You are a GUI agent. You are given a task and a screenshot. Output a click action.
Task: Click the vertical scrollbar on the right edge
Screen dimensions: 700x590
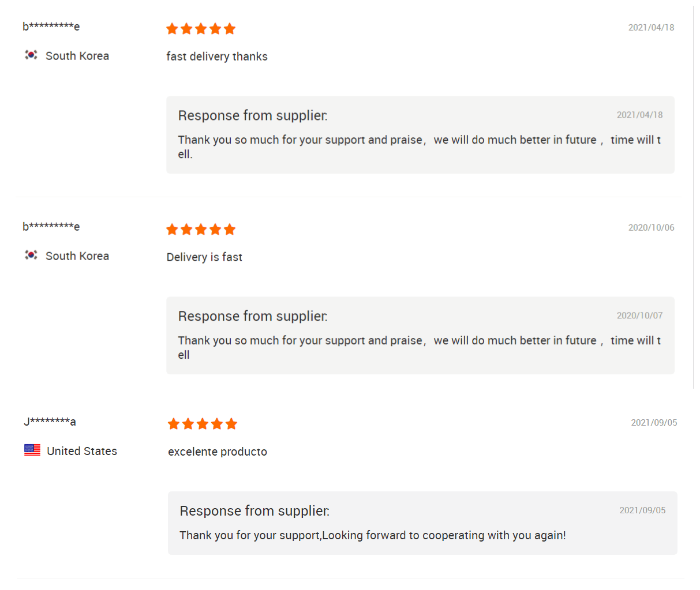tap(694, 196)
